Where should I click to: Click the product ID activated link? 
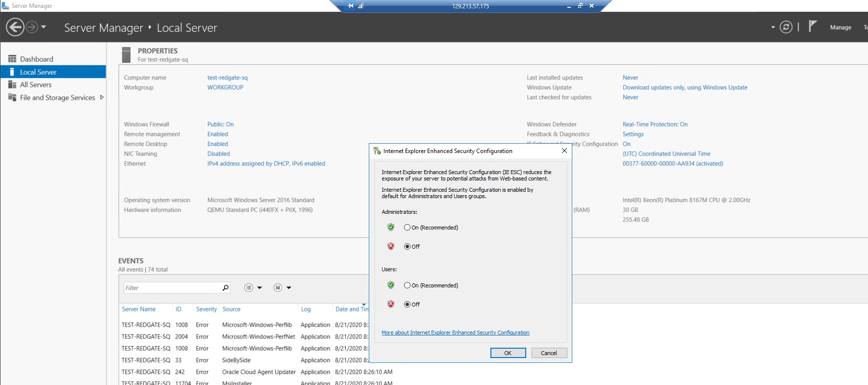[673, 163]
